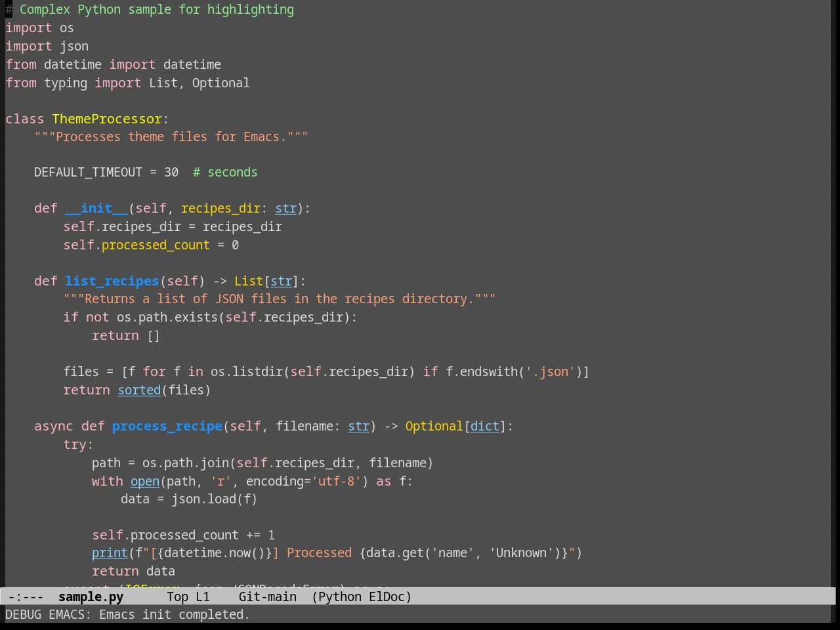840x630 pixels.
Task: Click 'Optional' in process_recipe return type
Action: point(434,426)
